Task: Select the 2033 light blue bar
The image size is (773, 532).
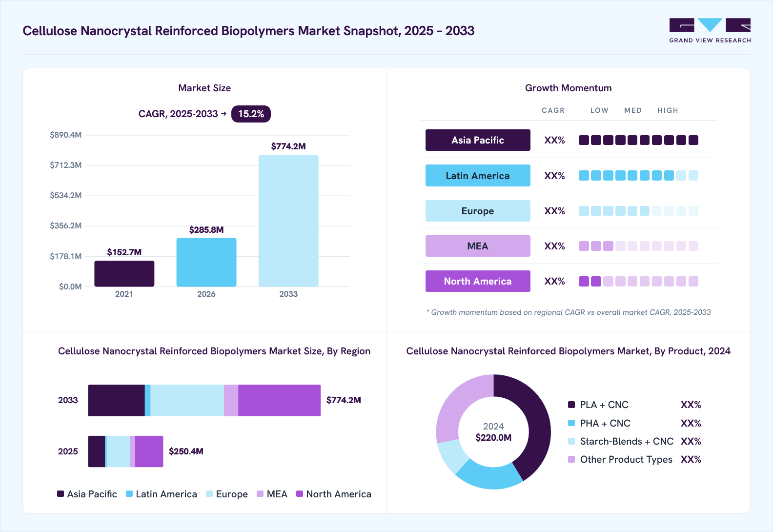Action: click(288, 221)
